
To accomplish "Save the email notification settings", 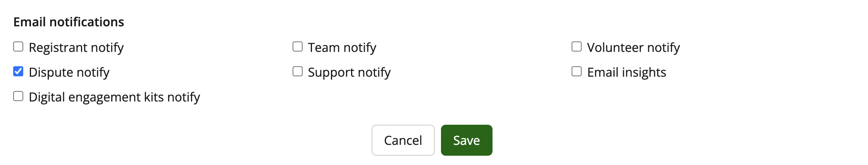I will coord(467,140).
